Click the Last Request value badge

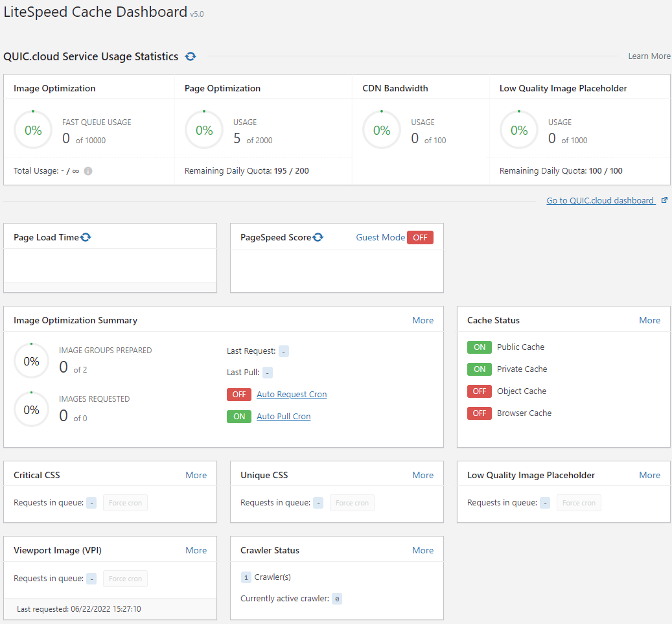(x=283, y=351)
